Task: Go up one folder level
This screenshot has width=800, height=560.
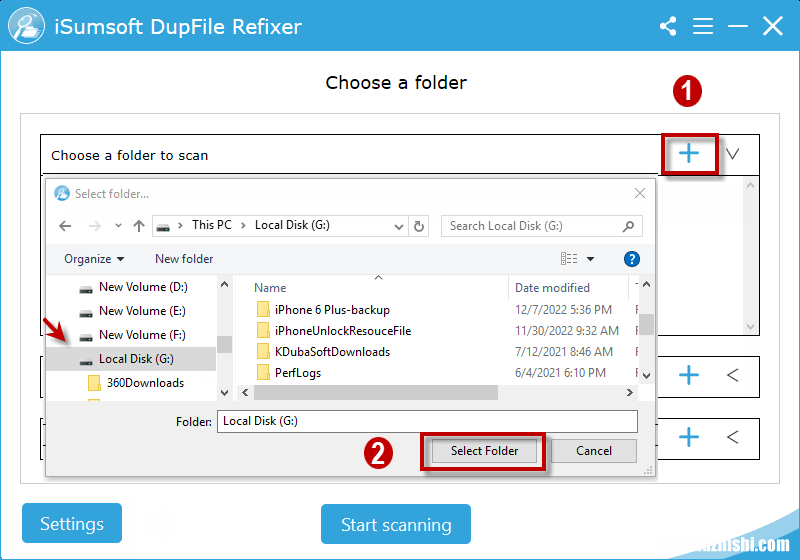Action: click(x=139, y=226)
